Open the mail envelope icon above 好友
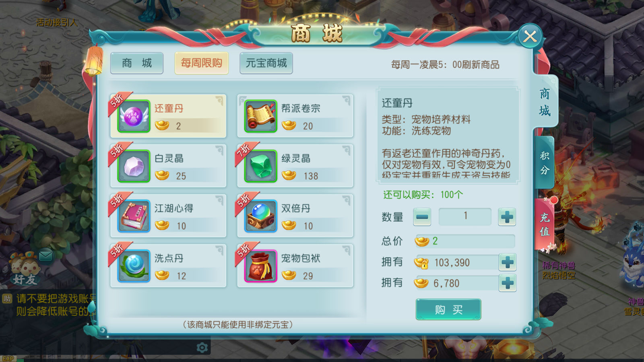This screenshot has height=362, width=644. 45,255
